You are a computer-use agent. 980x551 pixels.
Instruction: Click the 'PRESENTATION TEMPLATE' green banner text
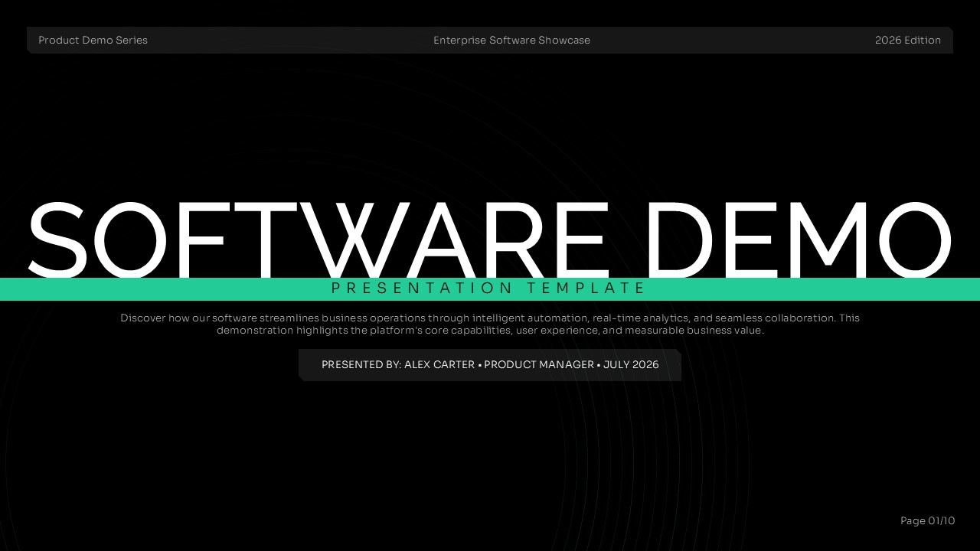point(490,289)
